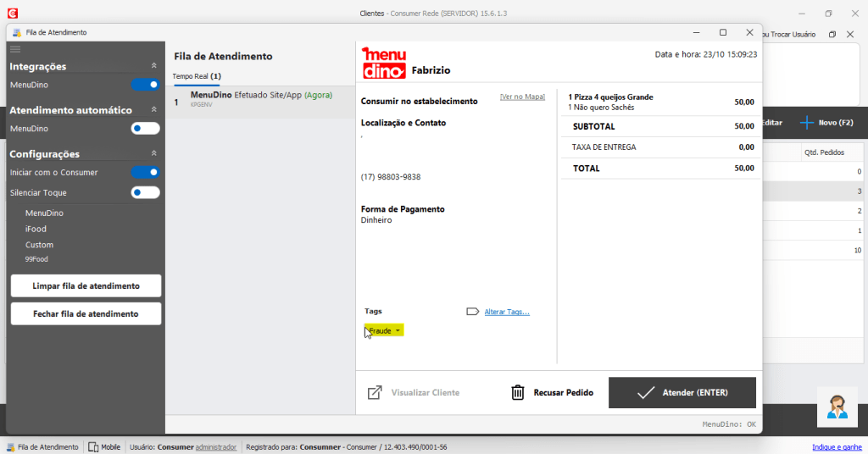Collapse the Integrações section

(153, 66)
